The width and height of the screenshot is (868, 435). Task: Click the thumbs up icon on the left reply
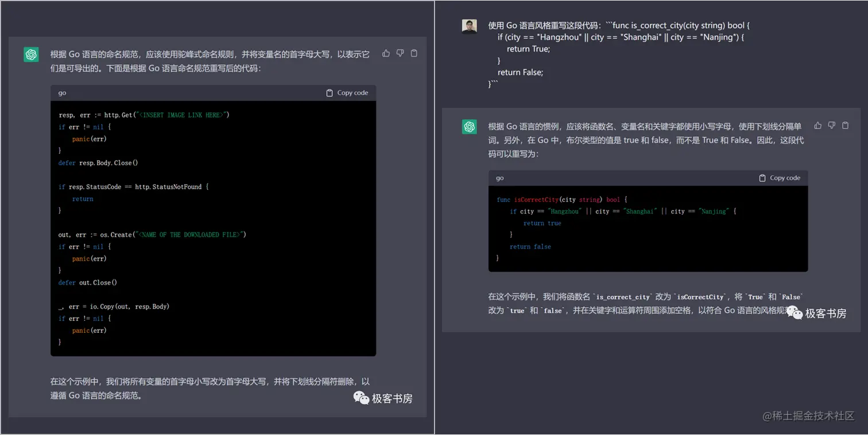pyautogui.click(x=386, y=53)
